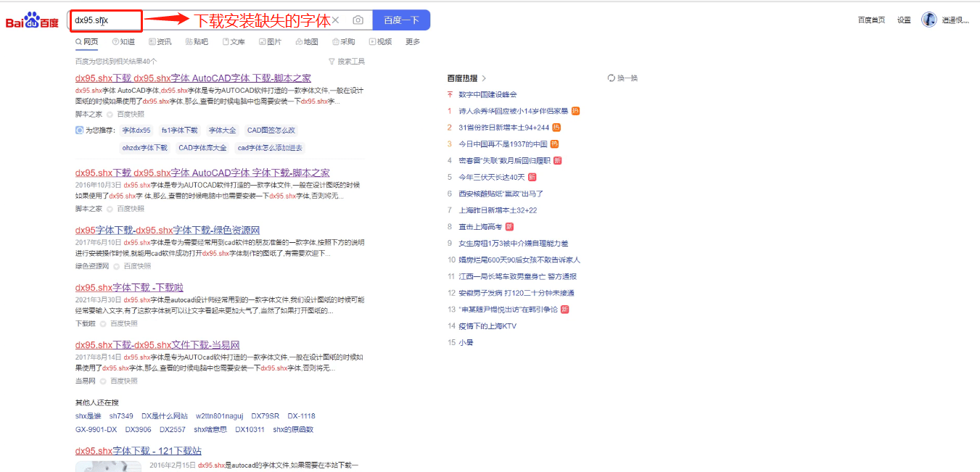980x472 pixels.
Task: Open hot topic 疫情下的上海KTV
Action: tap(487, 326)
